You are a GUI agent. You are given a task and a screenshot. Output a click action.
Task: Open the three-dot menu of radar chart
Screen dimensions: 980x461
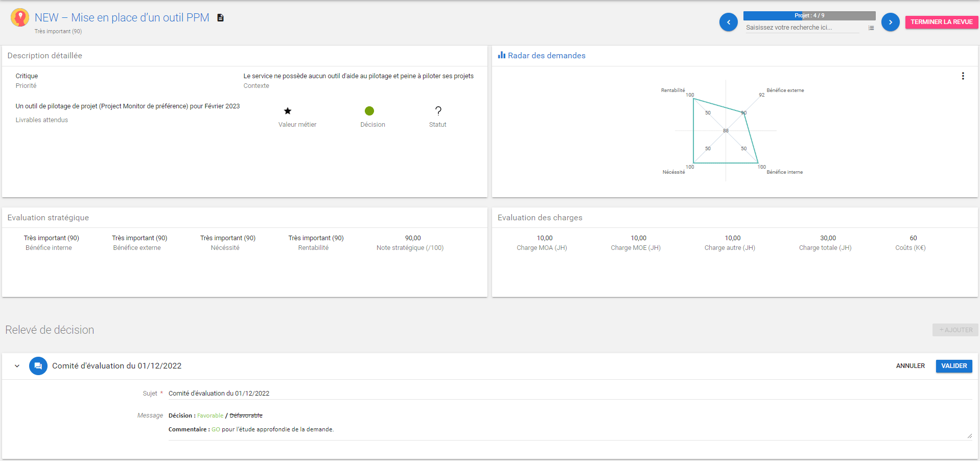963,76
